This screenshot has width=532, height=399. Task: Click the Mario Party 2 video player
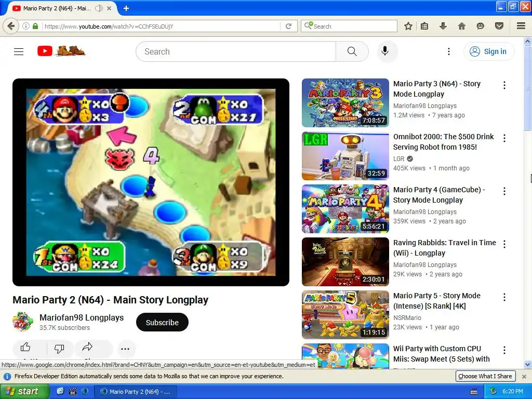tap(151, 182)
